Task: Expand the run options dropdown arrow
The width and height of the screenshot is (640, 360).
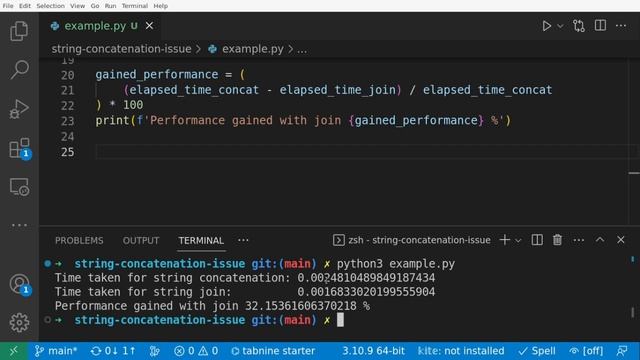Action: pyautogui.click(x=560, y=26)
